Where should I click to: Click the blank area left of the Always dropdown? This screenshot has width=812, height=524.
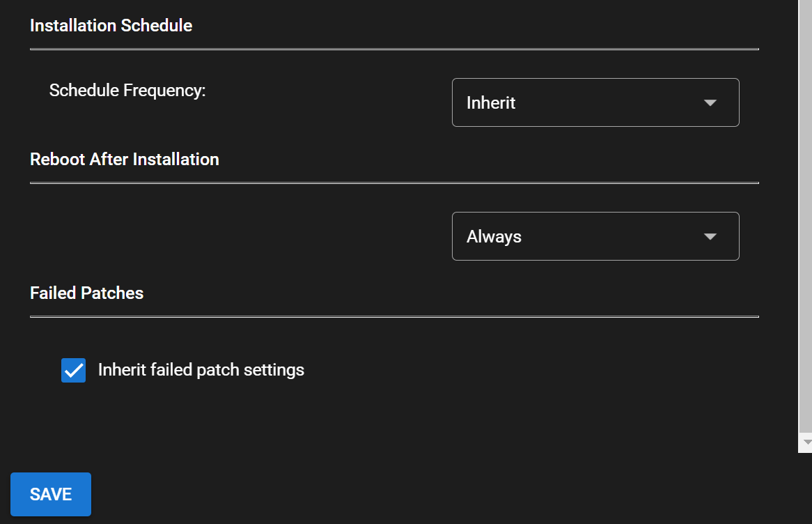pos(237,236)
